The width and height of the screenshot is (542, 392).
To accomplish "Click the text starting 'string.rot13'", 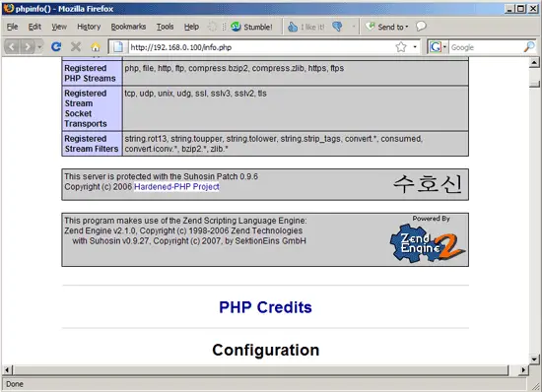I will 274,144.
